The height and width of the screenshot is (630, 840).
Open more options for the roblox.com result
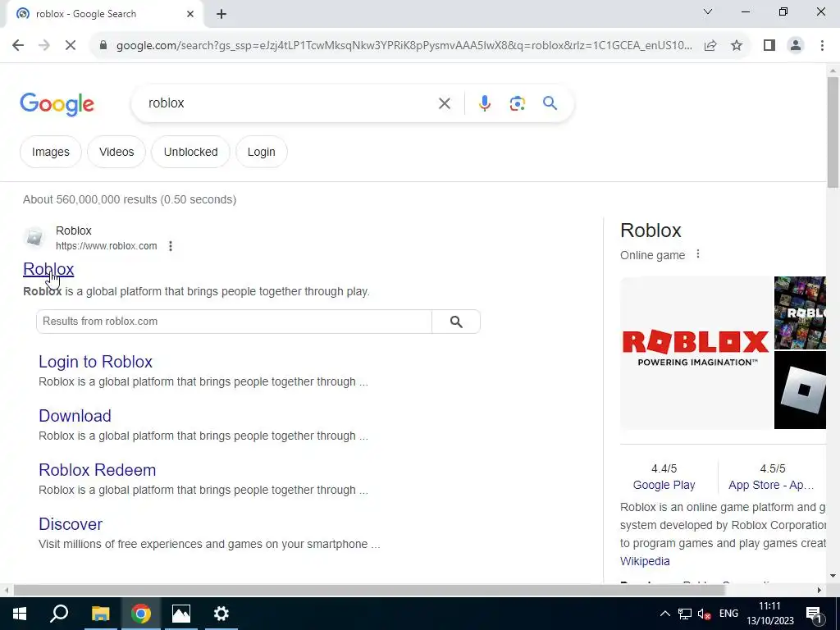tap(171, 246)
